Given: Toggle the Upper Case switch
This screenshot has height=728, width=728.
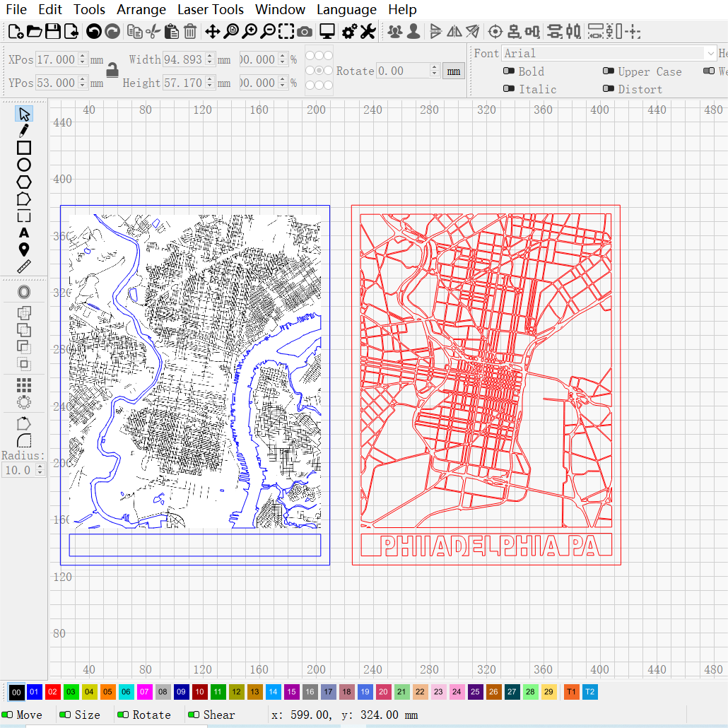Looking at the screenshot, I should (609, 71).
